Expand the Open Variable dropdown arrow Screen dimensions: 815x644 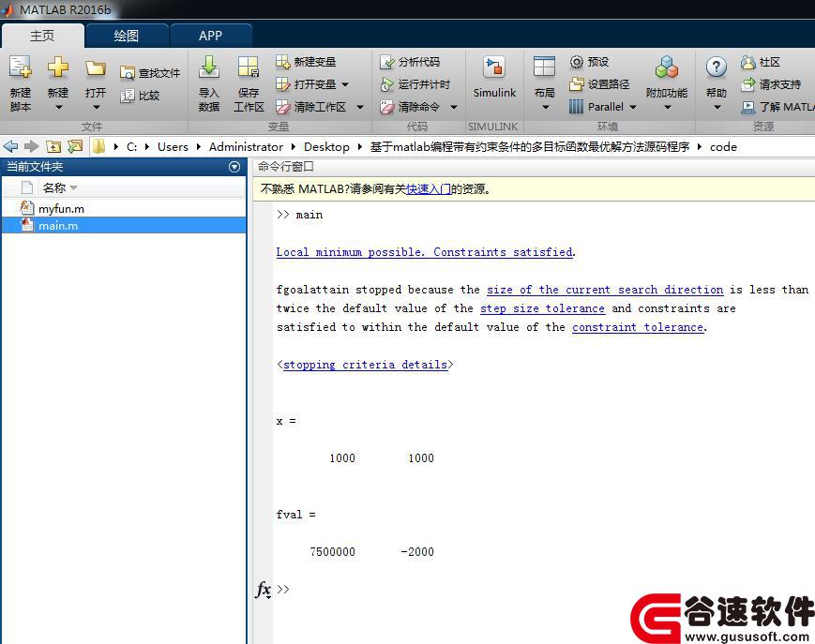click(345, 84)
